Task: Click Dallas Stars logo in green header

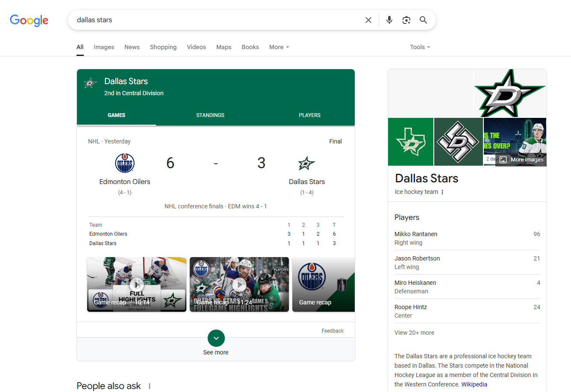Action: tap(90, 83)
